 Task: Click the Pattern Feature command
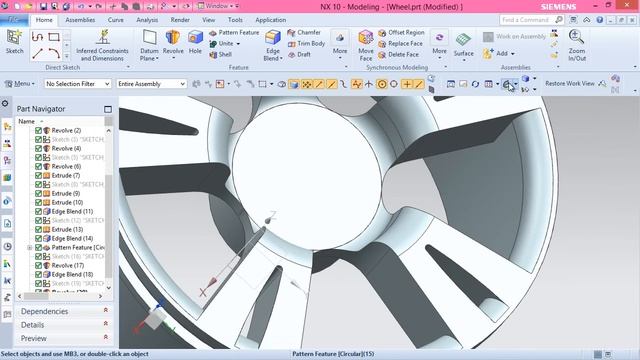[x=234, y=32]
